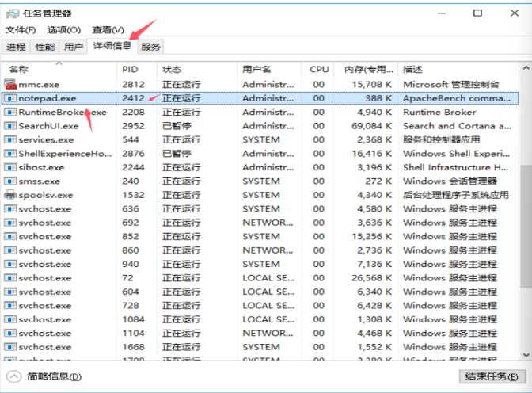The height and width of the screenshot is (393, 532).
Task: Click the Microsoft 管理控制台 description
Action: point(451,84)
